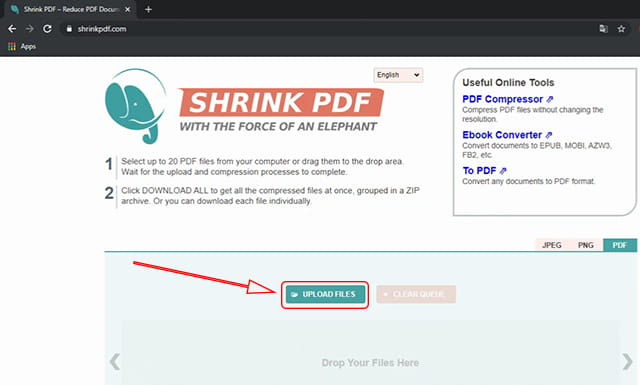640x385 pixels.
Task: Select the PDF tab
Action: (620, 245)
